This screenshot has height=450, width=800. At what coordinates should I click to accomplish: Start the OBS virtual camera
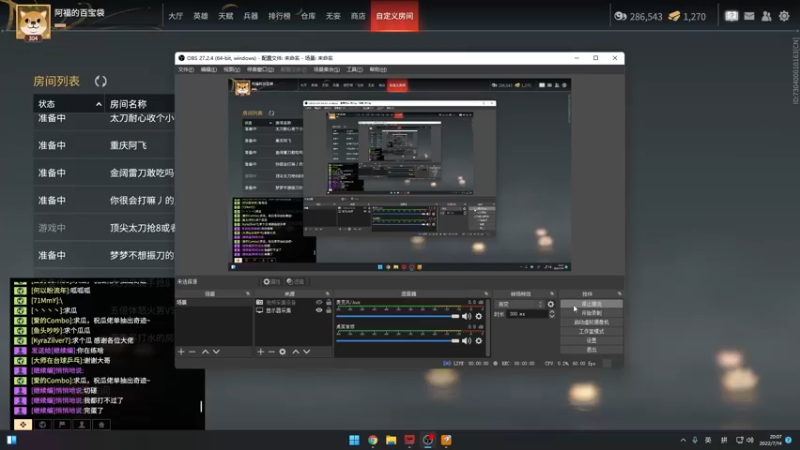click(x=591, y=322)
